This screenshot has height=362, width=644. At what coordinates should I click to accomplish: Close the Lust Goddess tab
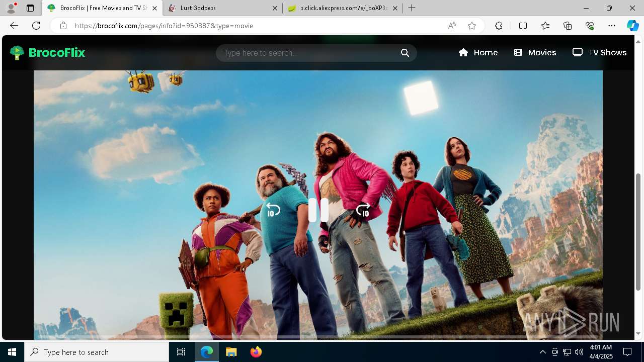coord(275,8)
